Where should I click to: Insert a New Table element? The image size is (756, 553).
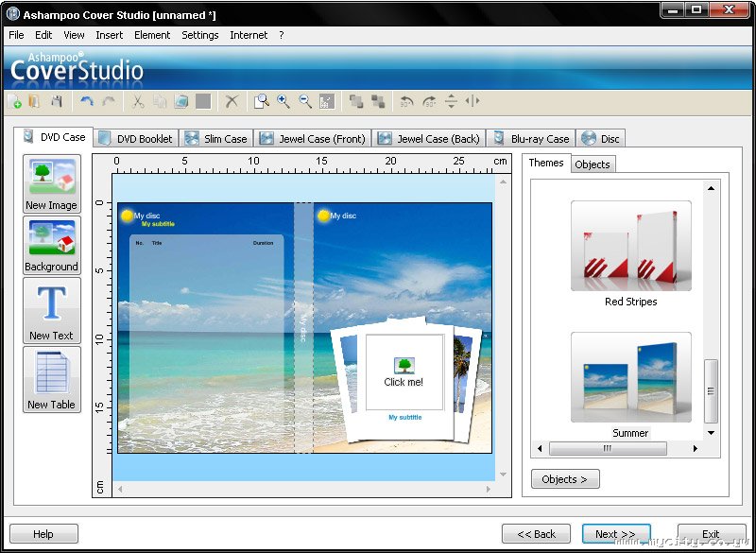[x=51, y=379]
